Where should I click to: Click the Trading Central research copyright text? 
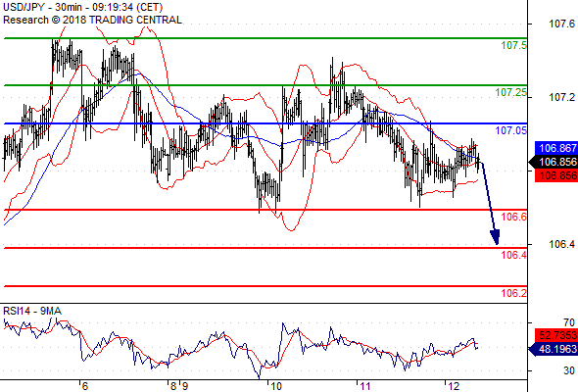92,20
